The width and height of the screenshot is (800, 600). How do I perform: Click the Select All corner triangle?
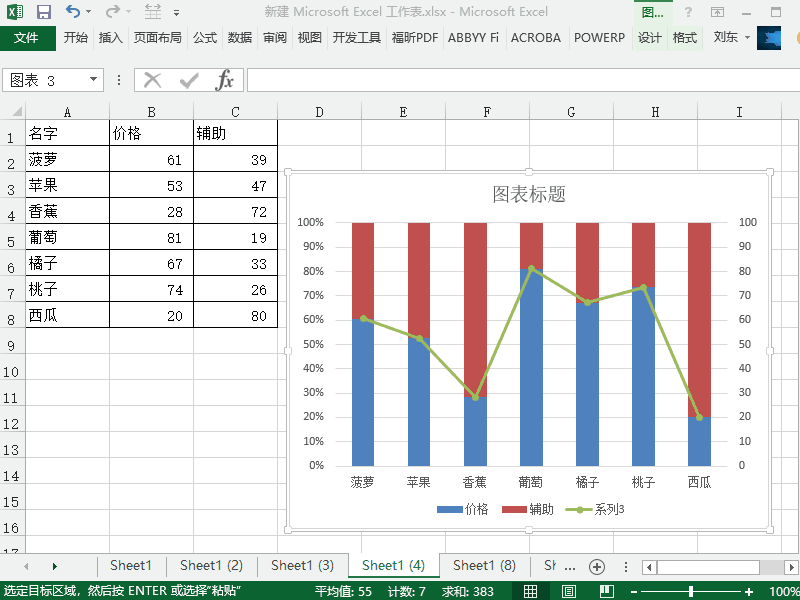16,111
